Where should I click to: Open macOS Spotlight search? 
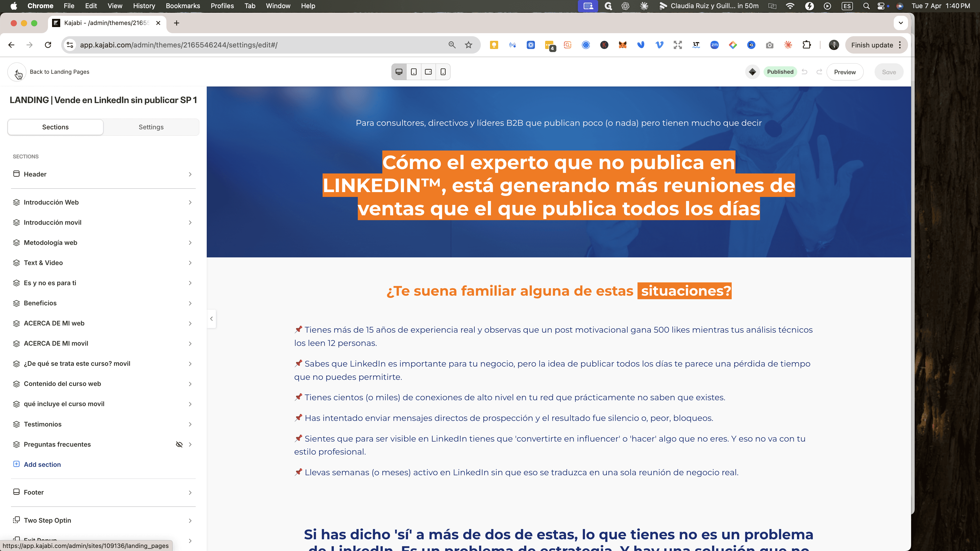click(866, 6)
